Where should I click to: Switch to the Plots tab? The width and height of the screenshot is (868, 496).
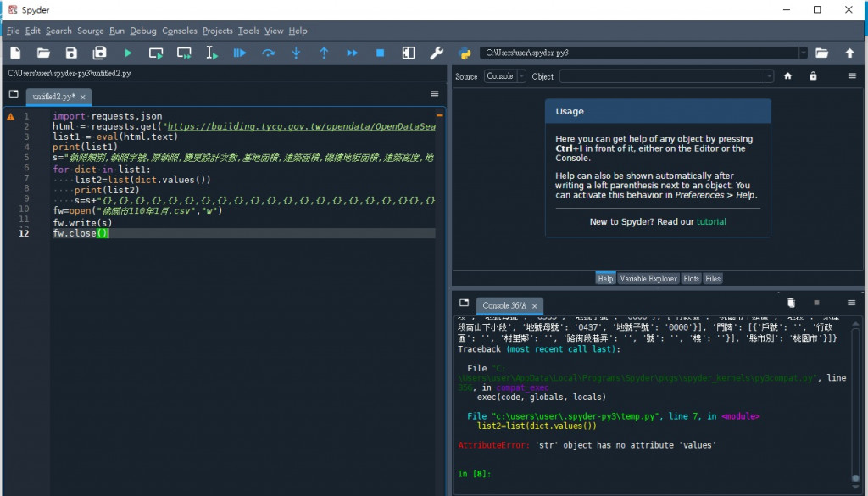click(691, 278)
